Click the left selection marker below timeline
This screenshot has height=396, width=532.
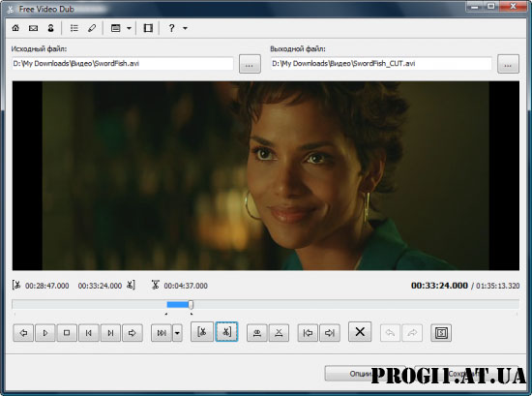166,314
